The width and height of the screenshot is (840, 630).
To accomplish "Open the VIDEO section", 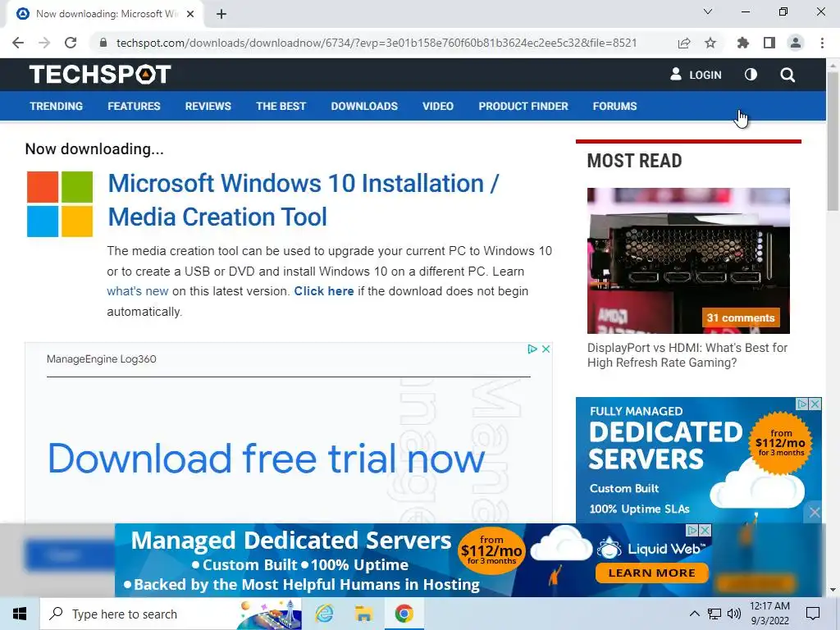I will click(438, 106).
